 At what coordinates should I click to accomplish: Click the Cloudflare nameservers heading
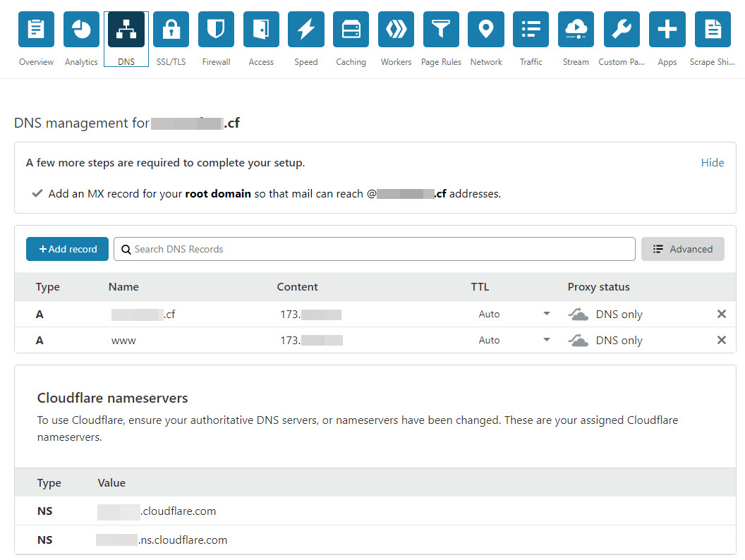pos(113,398)
